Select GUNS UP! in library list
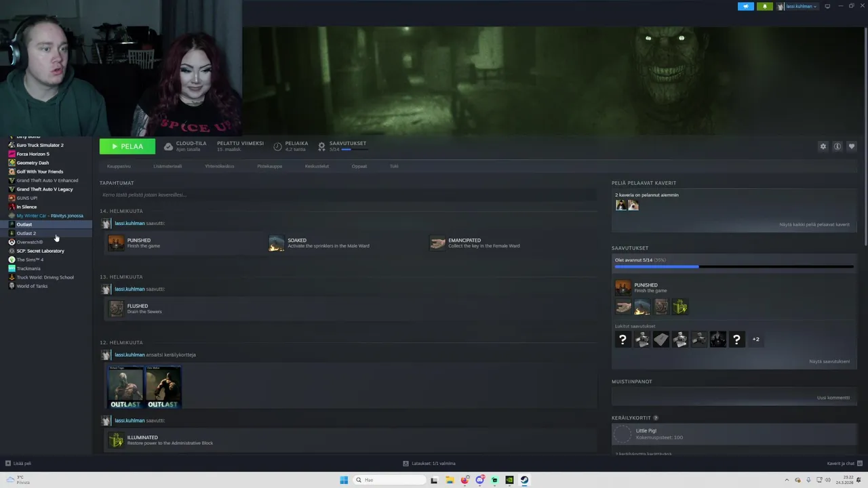Viewport: 868px width, 488px height. tap(27, 198)
